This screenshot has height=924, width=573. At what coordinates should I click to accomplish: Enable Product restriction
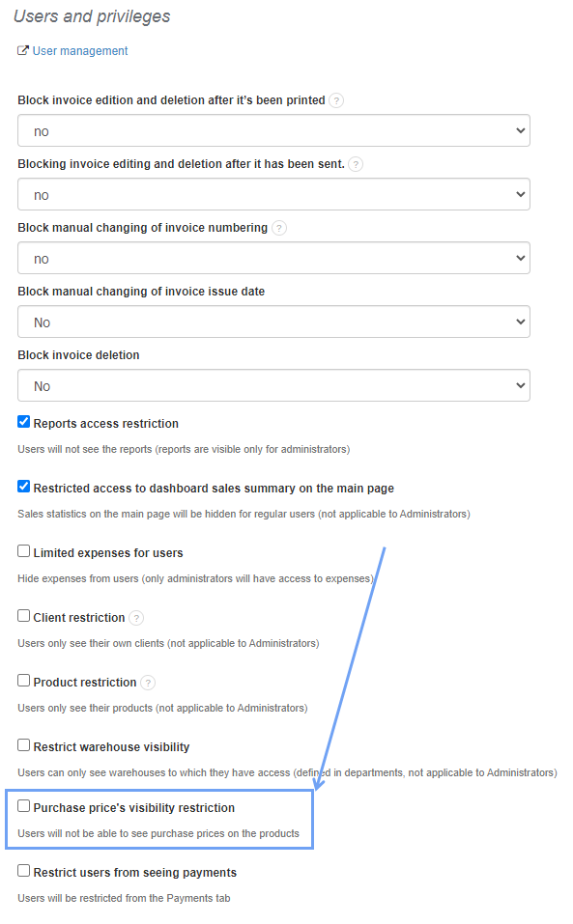(x=23, y=682)
